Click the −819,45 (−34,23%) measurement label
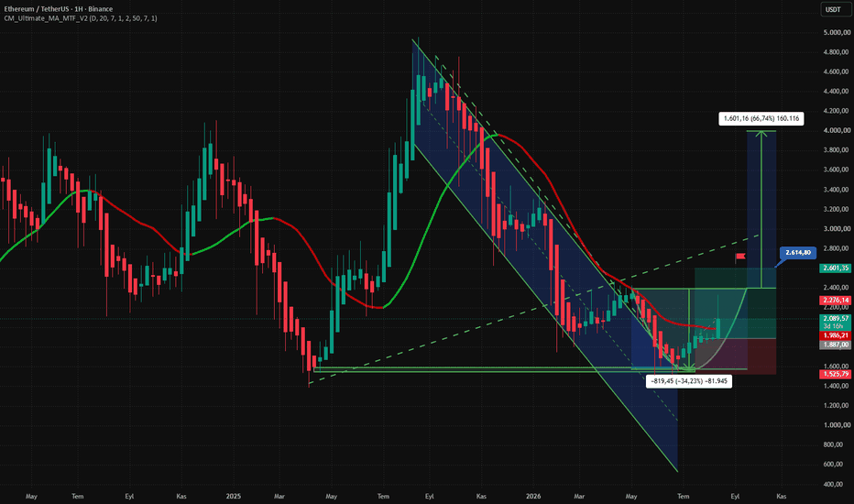854x504 pixels. [x=689, y=381]
